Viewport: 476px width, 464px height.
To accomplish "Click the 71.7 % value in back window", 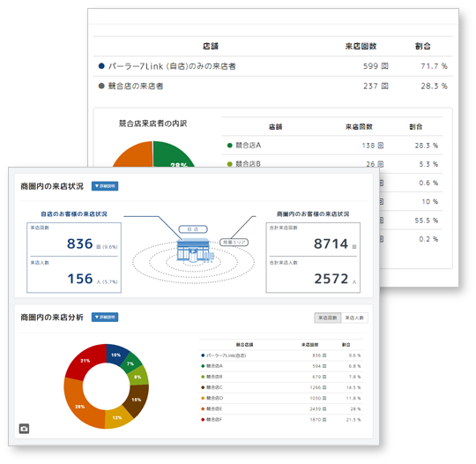I will click(x=434, y=66).
